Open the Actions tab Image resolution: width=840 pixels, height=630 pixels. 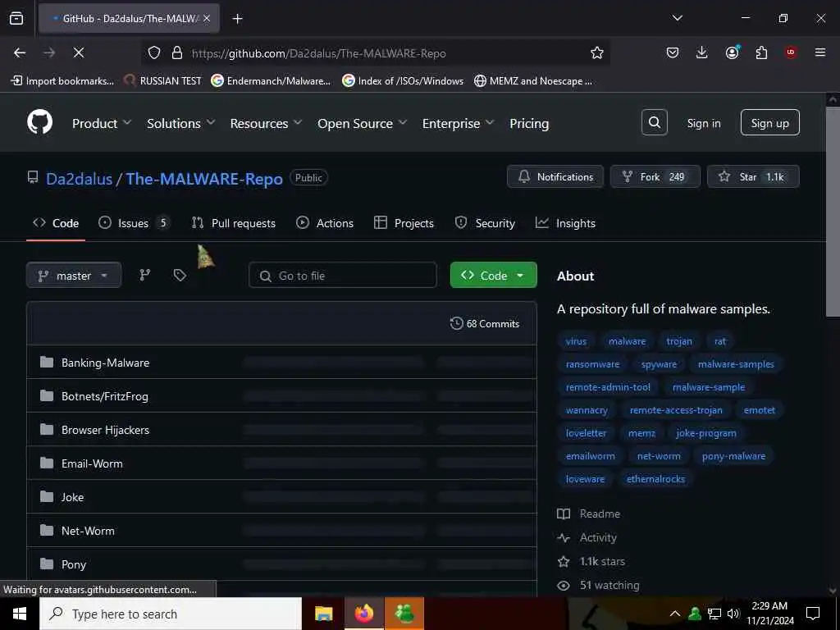coord(325,223)
